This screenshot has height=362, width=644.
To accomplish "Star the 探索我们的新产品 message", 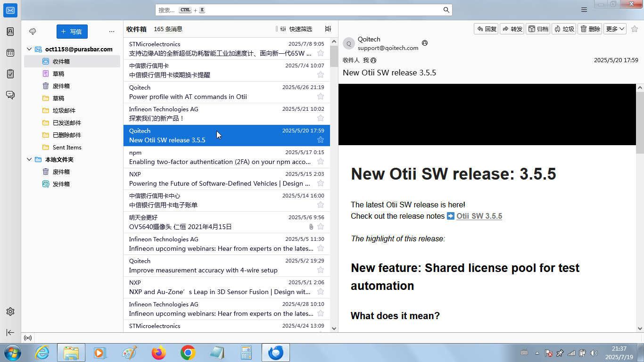I will click(321, 118).
